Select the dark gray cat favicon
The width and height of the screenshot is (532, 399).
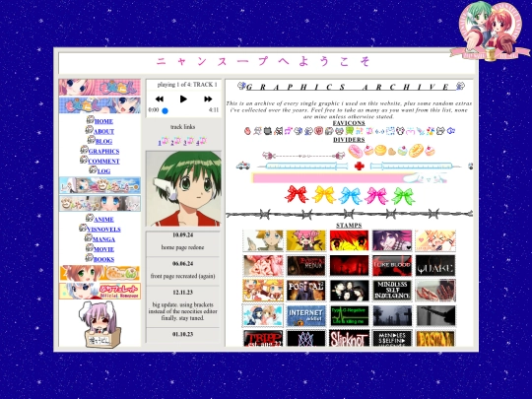(268, 131)
